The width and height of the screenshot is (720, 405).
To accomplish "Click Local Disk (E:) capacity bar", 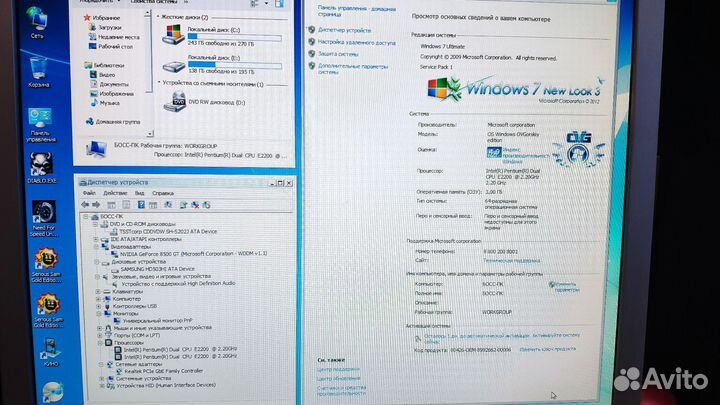I will [x=235, y=65].
